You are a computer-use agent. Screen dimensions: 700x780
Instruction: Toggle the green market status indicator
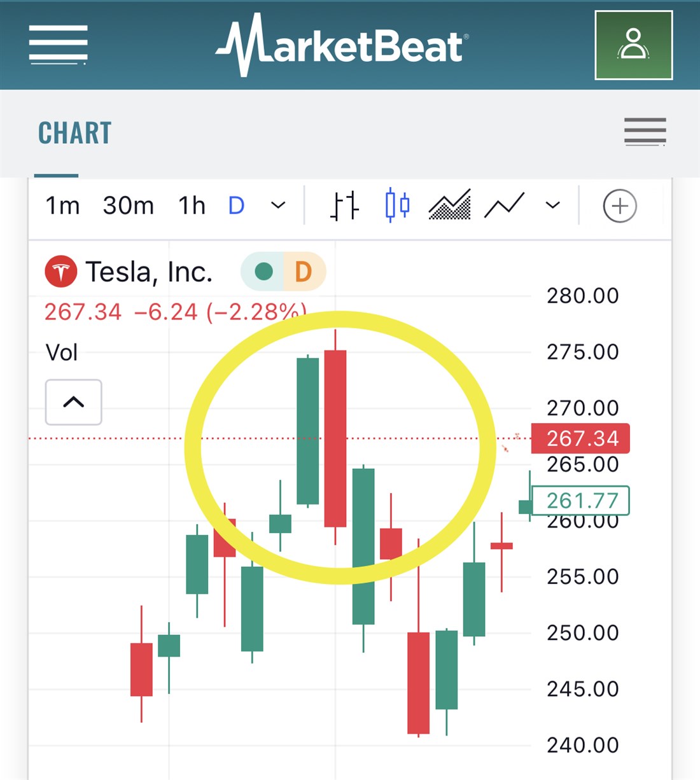[x=263, y=272]
